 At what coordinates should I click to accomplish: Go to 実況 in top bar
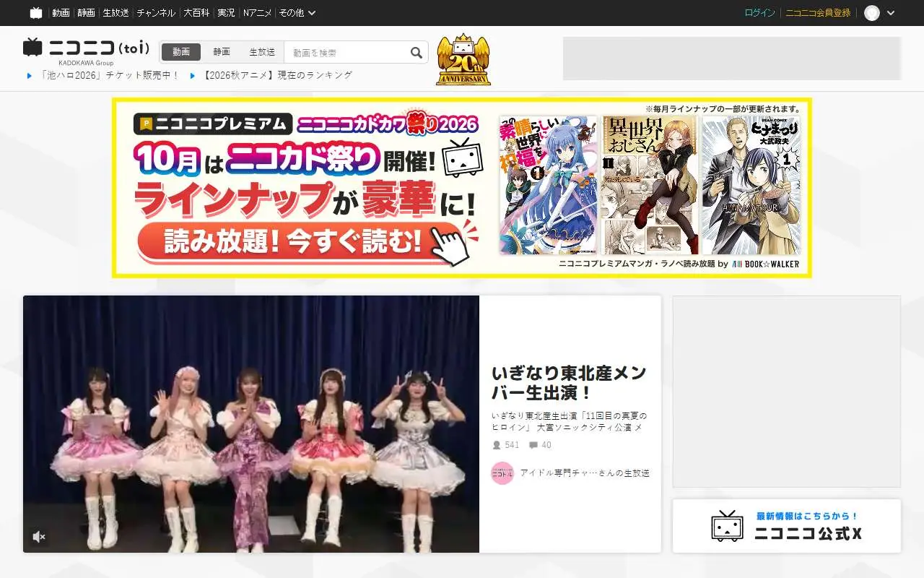pyautogui.click(x=226, y=13)
